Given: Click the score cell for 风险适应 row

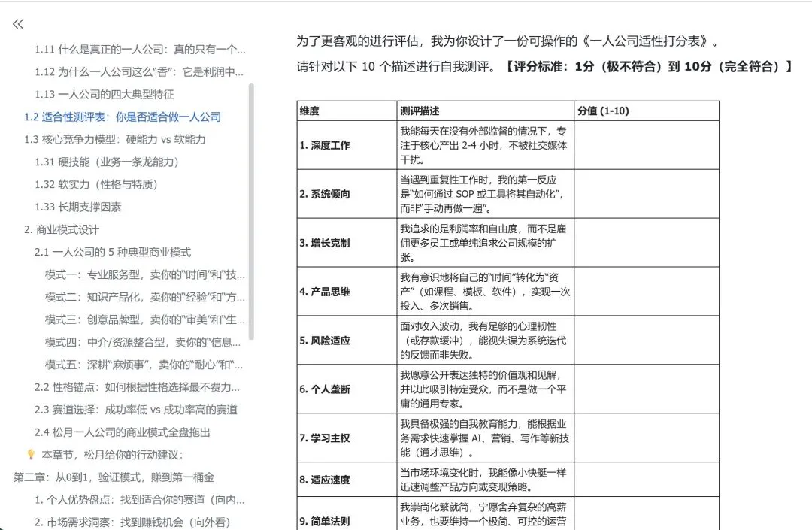Looking at the screenshot, I should (647, 341).
